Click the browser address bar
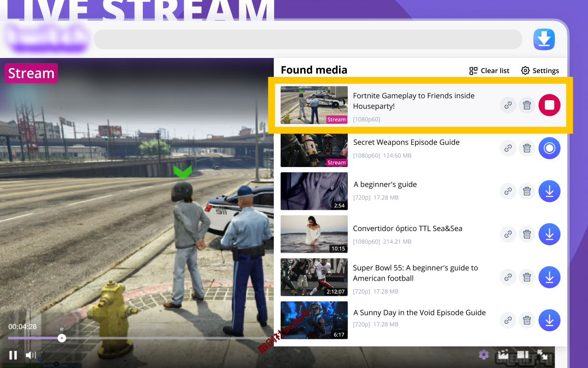The image size is (588, 368). (308, 40)
